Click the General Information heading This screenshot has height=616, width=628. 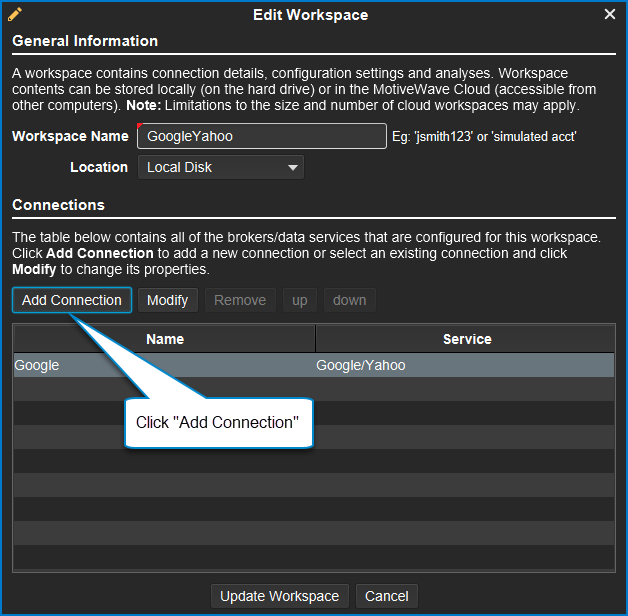point(85,41)
